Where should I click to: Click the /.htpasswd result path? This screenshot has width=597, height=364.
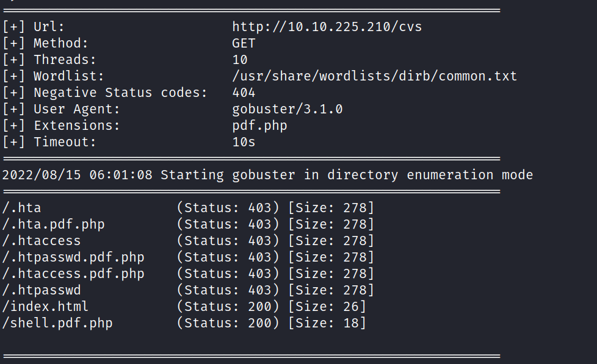(x=42, y=290)
